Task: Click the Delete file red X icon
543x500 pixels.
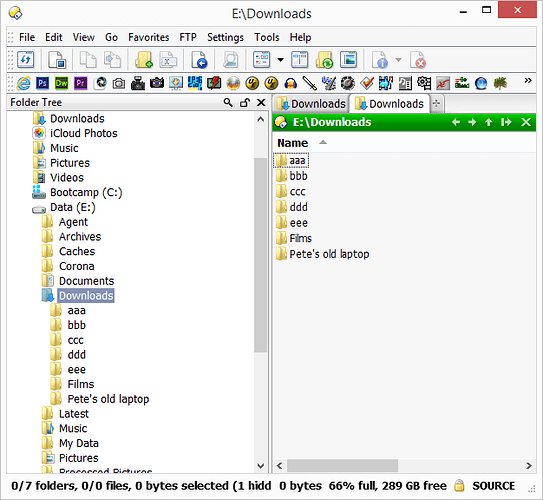Action: (418, 60)
